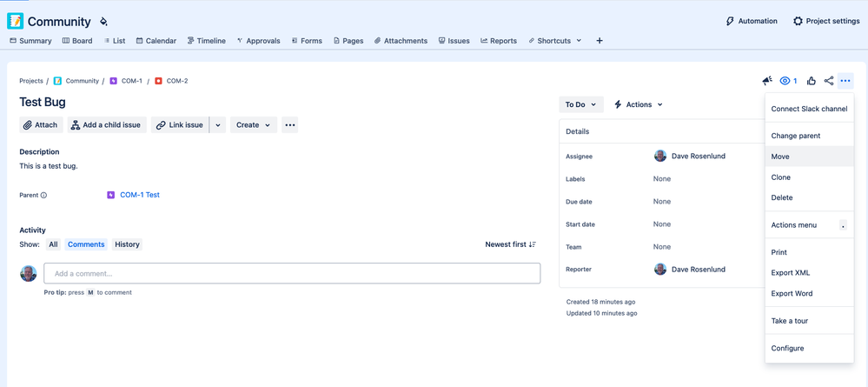Show Comments activity filter
This screenshot has width=868, height=387.
point(86,244)
